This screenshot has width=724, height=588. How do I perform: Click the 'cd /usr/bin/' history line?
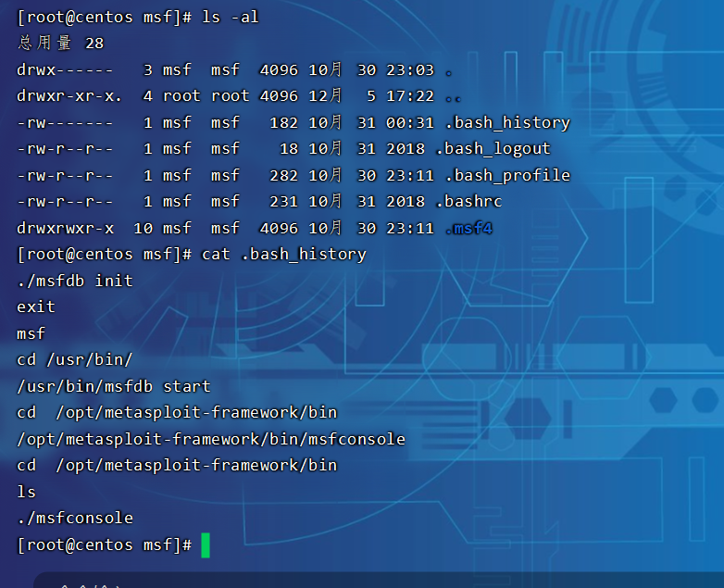tap(75, 360)
